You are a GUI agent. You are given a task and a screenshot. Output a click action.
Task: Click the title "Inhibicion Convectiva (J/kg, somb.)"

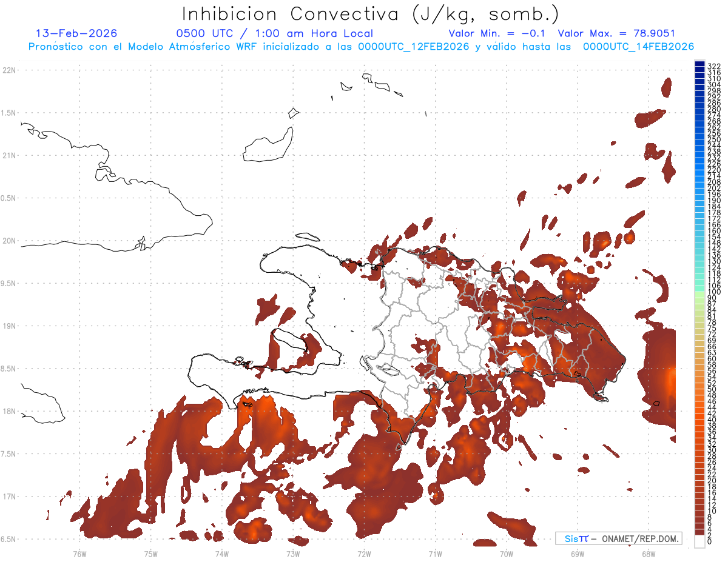tap(370, 14)
